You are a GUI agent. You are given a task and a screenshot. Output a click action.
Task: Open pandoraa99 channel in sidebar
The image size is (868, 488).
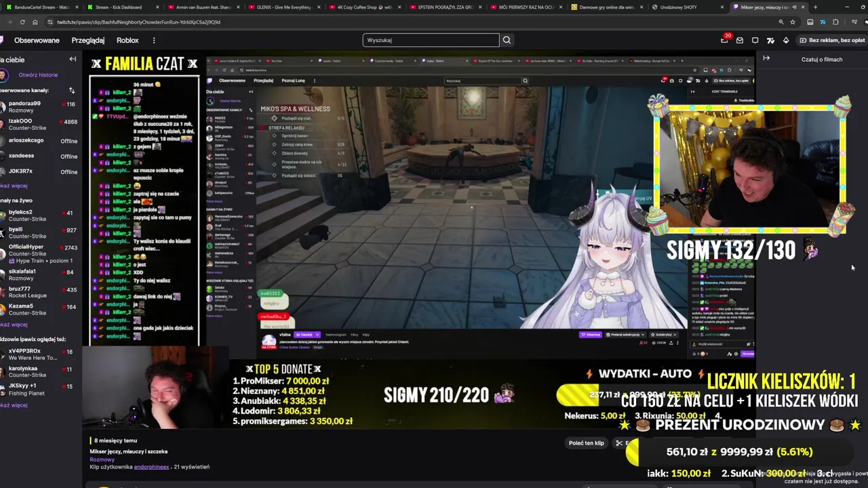pyautogui.click(x=41, y=107)
